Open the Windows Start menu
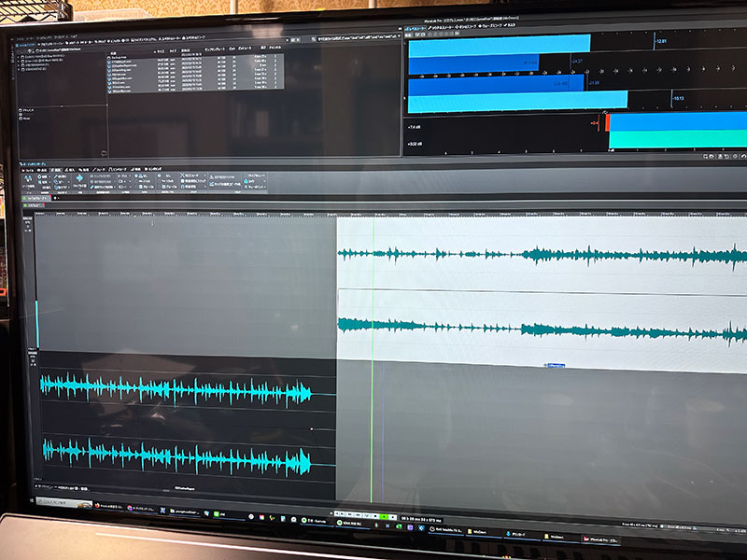The width and height of the screenshot is (747, 560). tap(33, 500)
